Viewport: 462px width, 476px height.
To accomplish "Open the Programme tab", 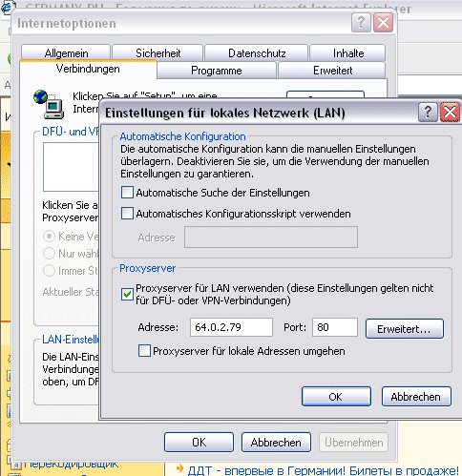I will tap(217, 71).
